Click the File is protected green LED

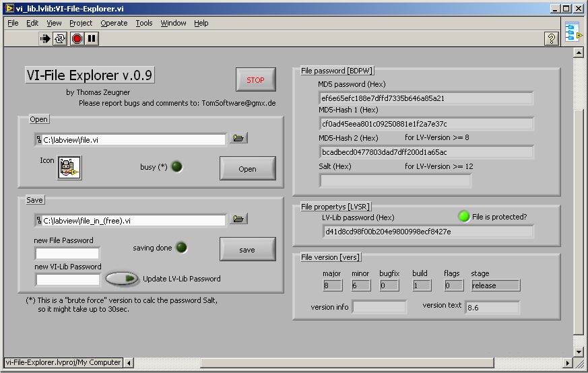point(464,216)
